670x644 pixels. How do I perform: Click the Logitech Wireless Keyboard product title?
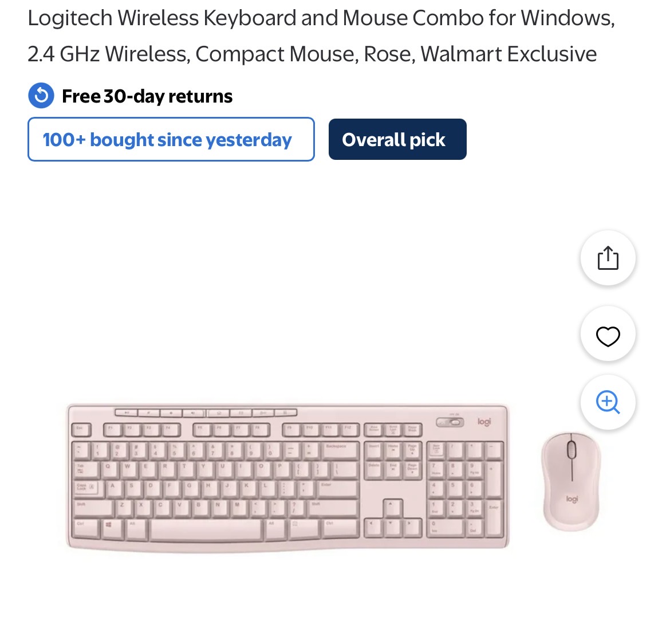click(x=321, y=36)
